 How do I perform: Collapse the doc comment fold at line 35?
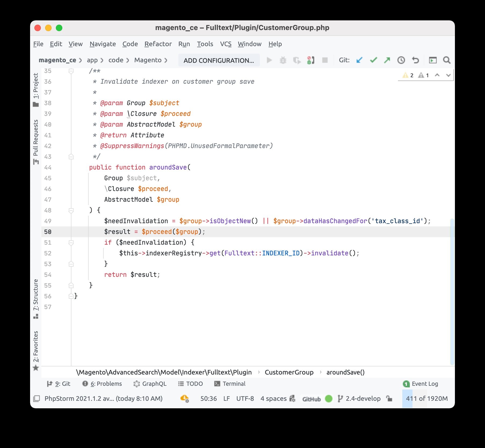(x=71, y=71)
